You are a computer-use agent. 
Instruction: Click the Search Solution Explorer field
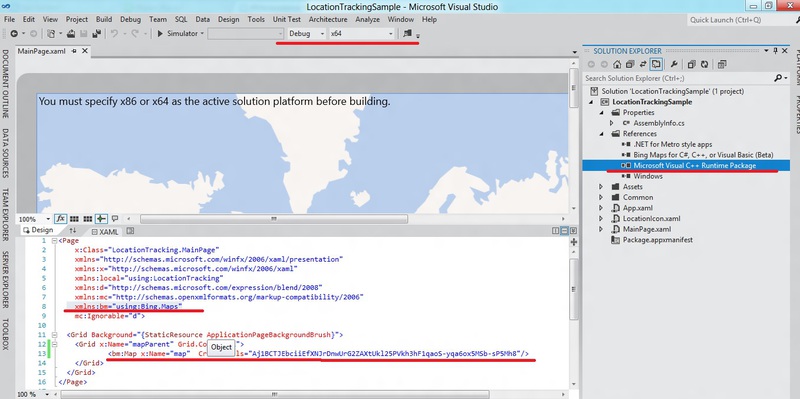(678, 78)
